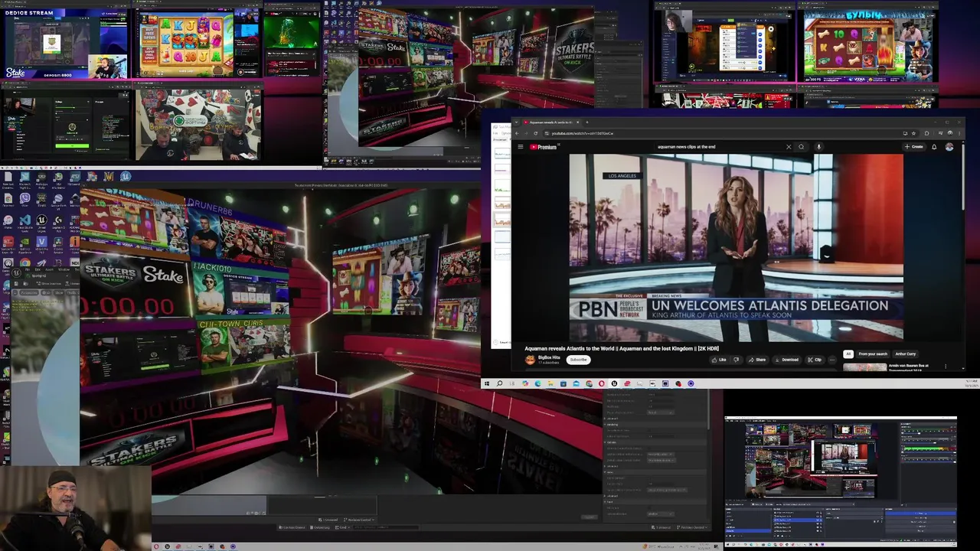Click the Edge icon on the taskbar
The height and width of the screenshot is (551, 980).
tap(537, 383)
